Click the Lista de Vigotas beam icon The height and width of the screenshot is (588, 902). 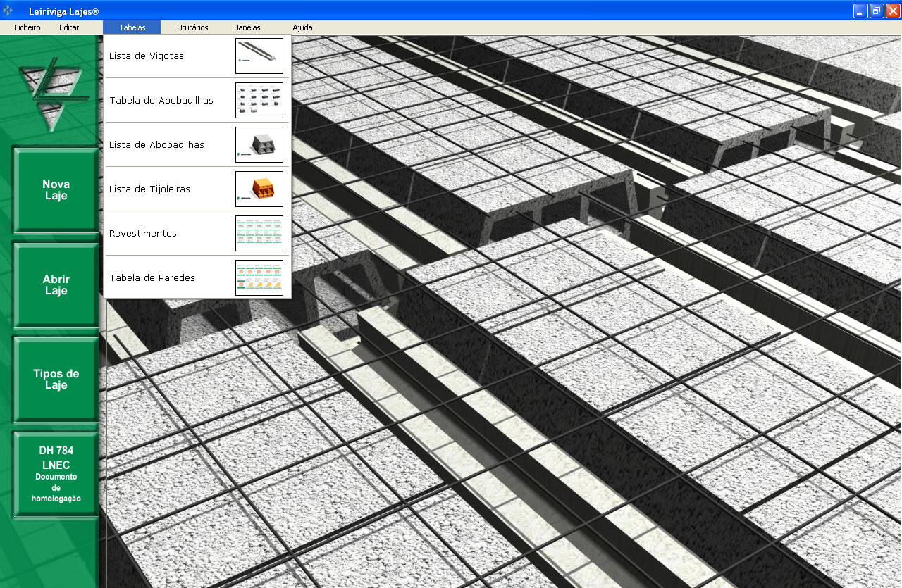pos(259,56)
